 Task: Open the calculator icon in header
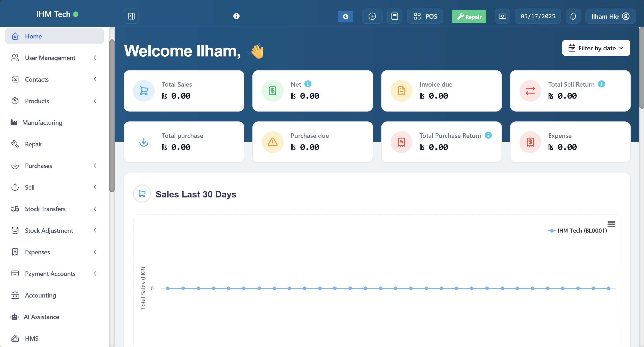click(395, 16)
